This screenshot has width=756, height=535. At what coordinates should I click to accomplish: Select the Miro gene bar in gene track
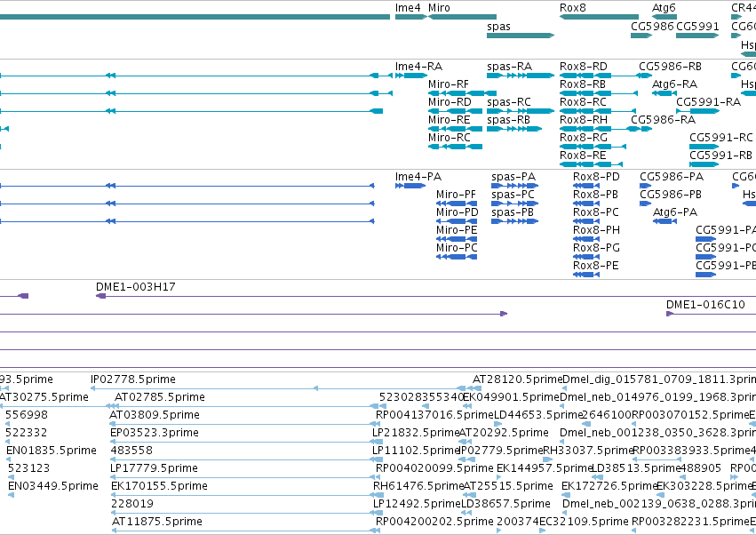coord(462,17)
